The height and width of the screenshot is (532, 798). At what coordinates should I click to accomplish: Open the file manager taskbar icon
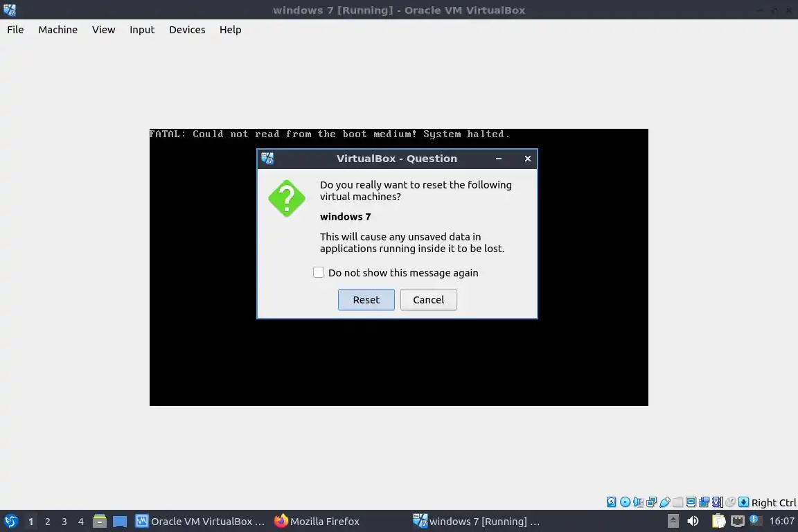coord(100,521)
